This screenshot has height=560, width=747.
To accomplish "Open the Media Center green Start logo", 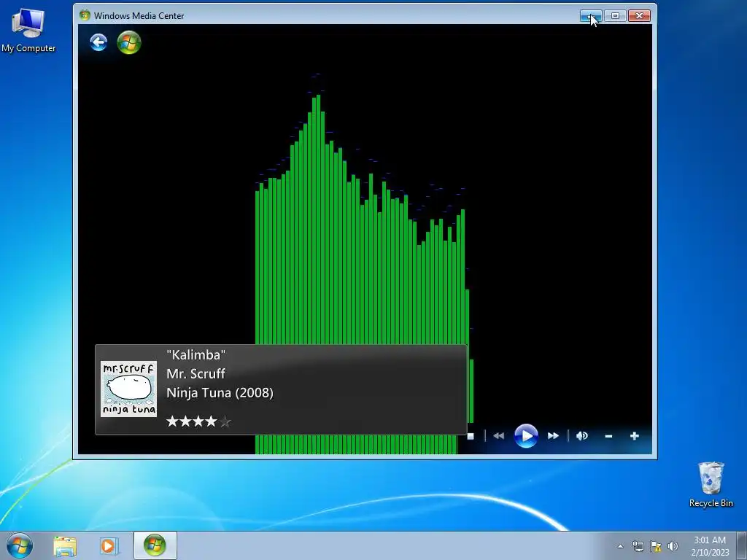I will coord(129,42).
